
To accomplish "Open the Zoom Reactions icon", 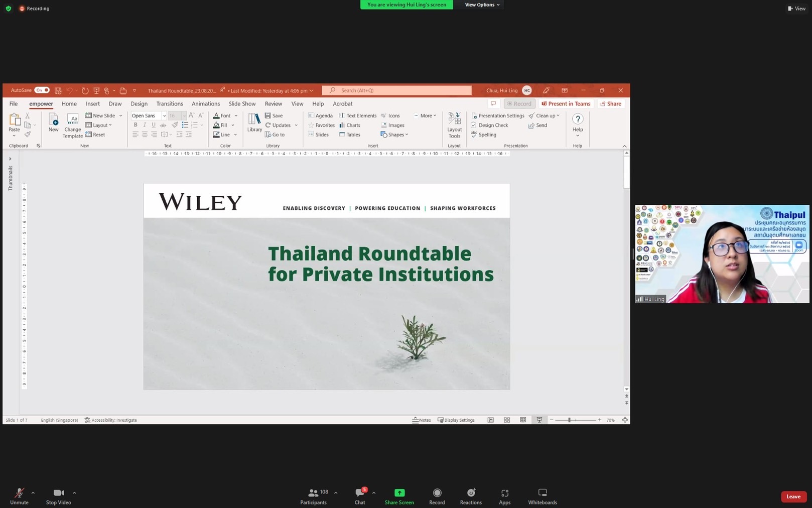I will 471,496.
